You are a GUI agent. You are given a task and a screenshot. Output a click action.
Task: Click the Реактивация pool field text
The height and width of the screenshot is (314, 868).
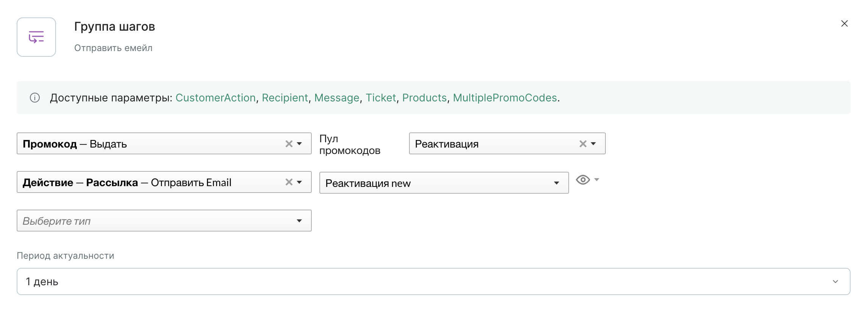pos(447,144)
